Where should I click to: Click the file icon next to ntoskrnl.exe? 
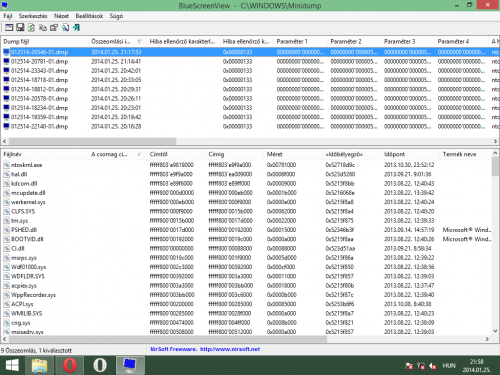tap(6, 165)
